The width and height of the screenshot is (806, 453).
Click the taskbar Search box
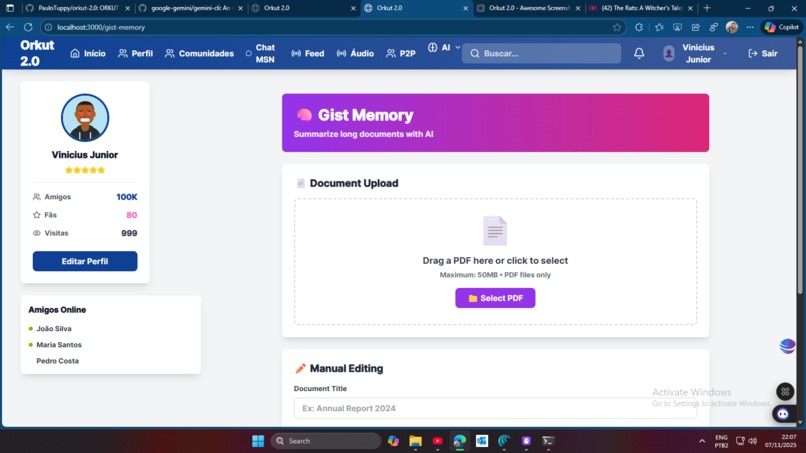tap(326, 441)
